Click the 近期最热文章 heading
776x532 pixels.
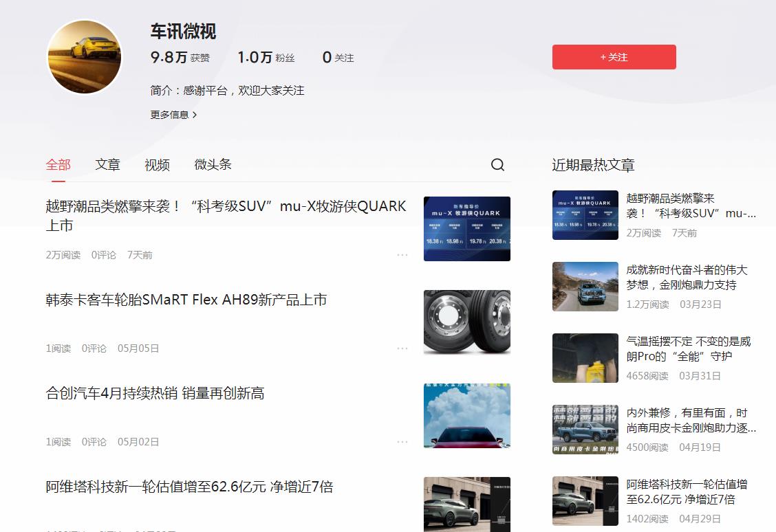point(593,165)
